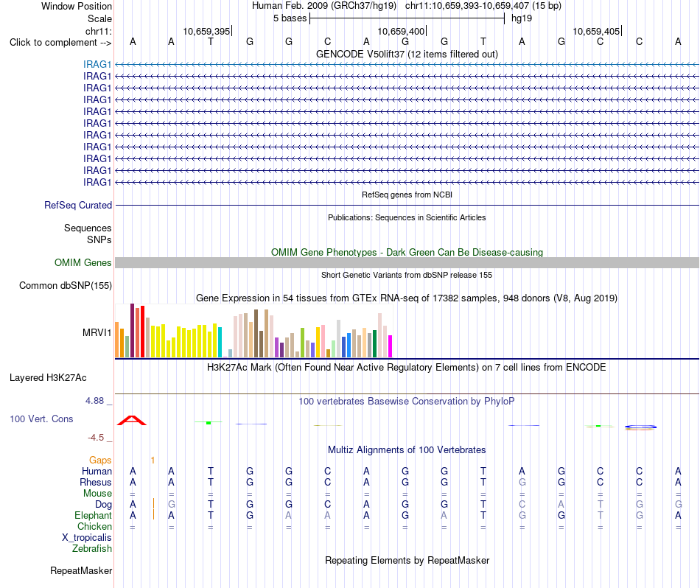Click the orange gap count '1'
This screenshot has height=588, width=700.
(x=153, y=461)
